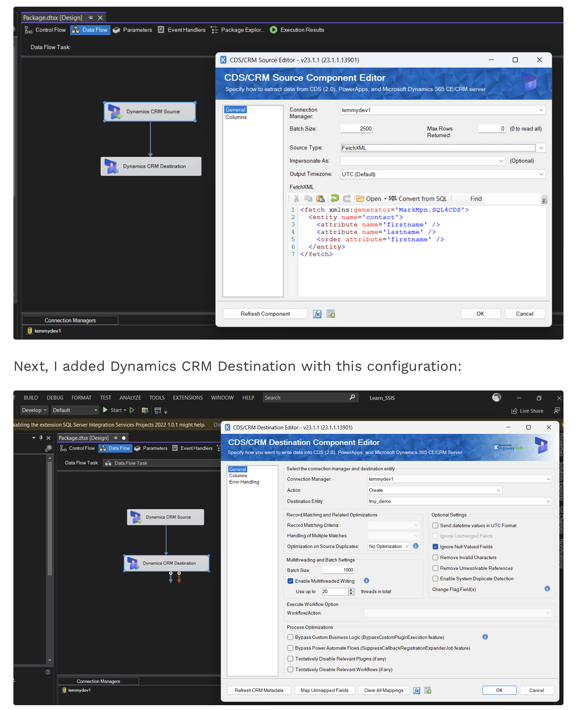Open the BUILD menu
The image size is (588, 710).
pos(31,398)
